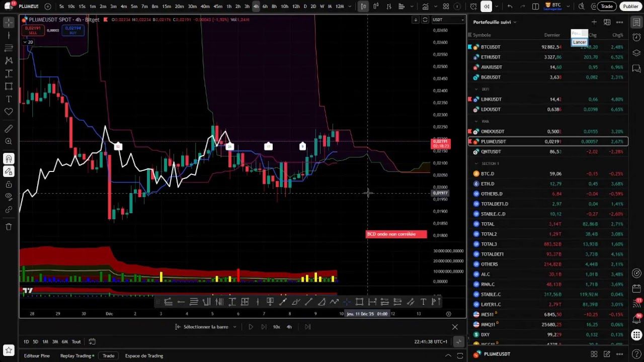Screen dimensions: 644x362
Task: Click the undo arrow in top toolbar
Action: [x=510, y=7]
